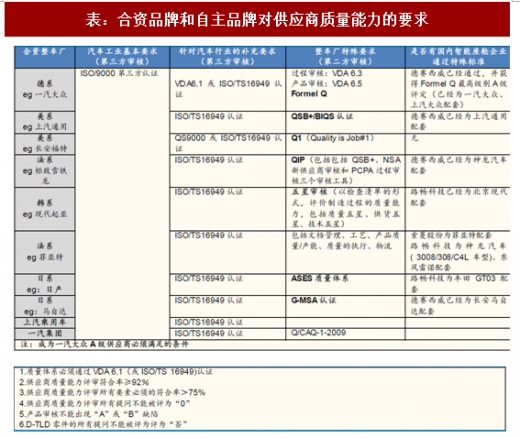Select the text ISO/9000 第三方认证
Viewport: 520px width, 438px height.
[x=119, y=73]
